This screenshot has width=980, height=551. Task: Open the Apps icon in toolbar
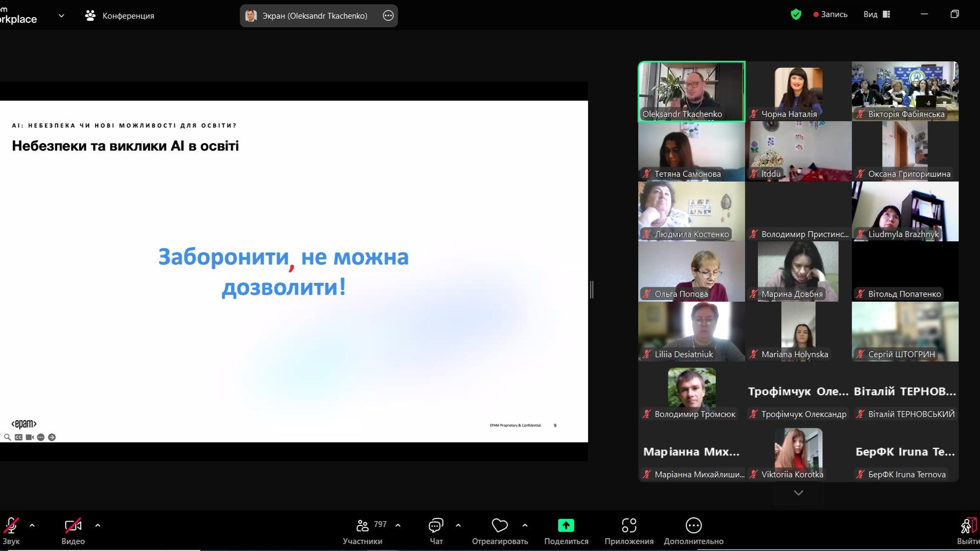coord(629,526)
